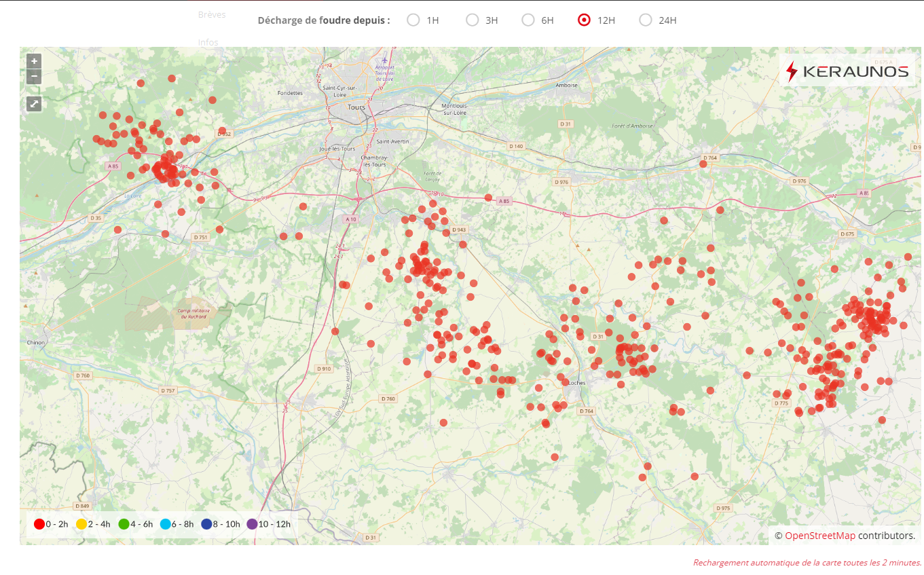
Task: Open the Infos menu item
Action: click(x=208, y=42)
